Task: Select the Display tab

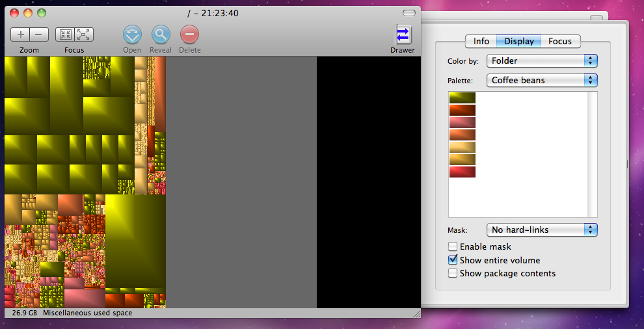Action: point(518,41)
